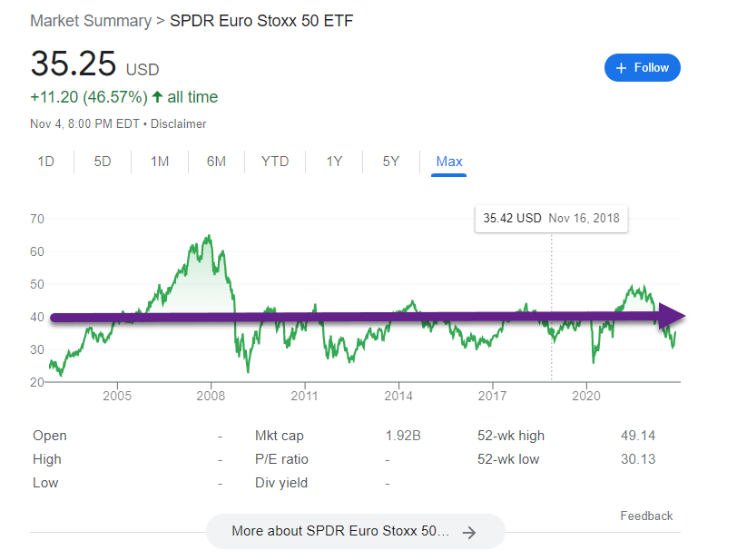The height and width of the screenshot is (560, 737).
Task: Click the +11.20 (46.57%) all time change text
Action: click(x=124, y=97)
